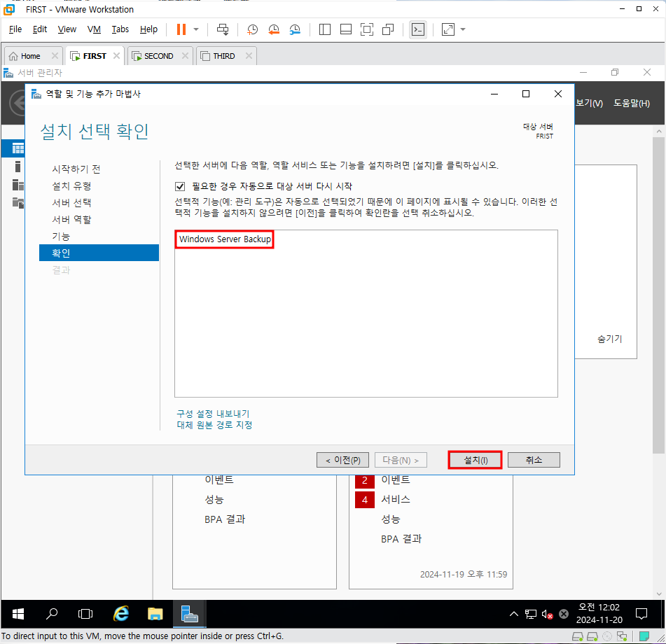Open the Help menu
This screenshot has height=644, width=666.
click(x=148, y=29)
